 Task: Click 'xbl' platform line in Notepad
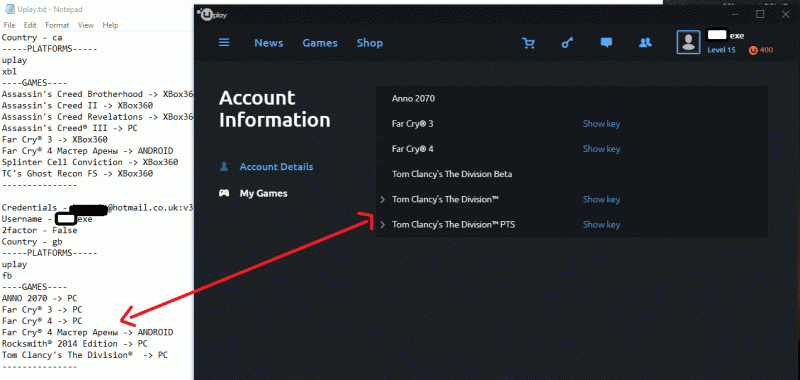[x=9, y=72]
